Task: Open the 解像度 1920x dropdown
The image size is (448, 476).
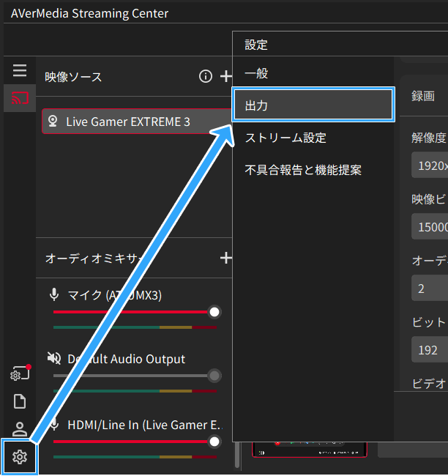Action: [430, 165]
